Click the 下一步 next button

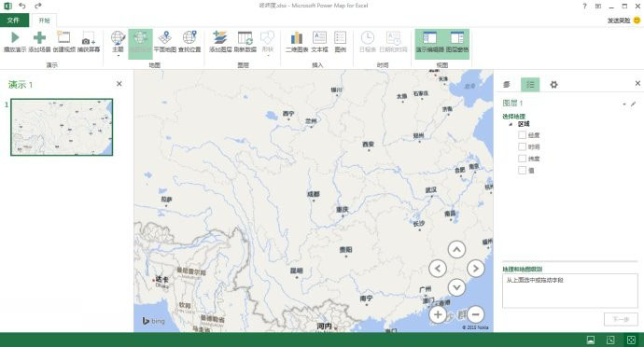click(x=621, y=319)
